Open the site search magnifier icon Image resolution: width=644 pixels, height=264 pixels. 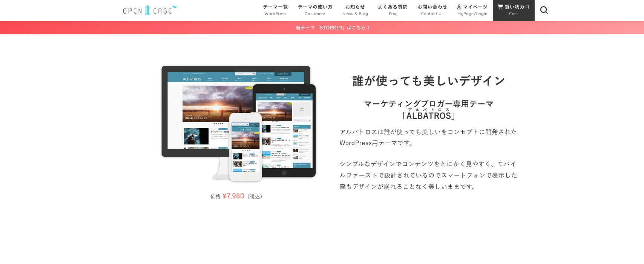544,10
